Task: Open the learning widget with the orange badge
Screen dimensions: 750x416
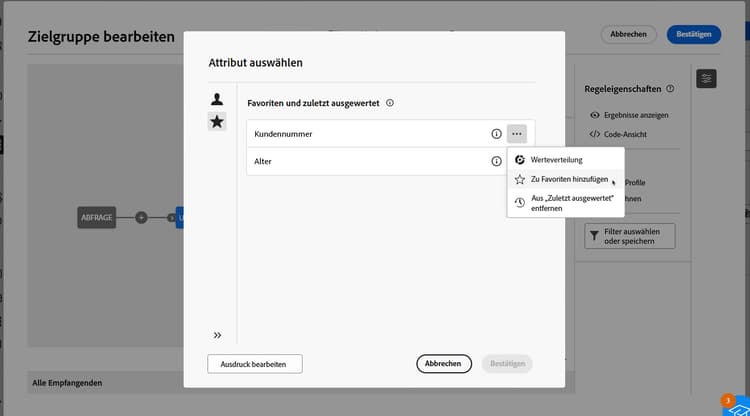Action: coord(739,406)
